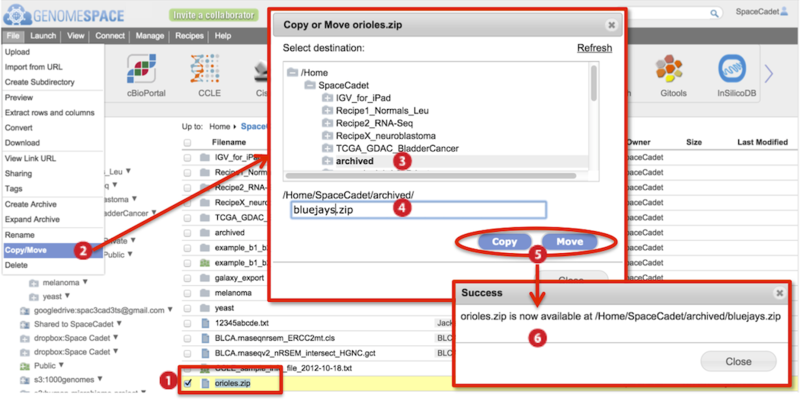Click Close in the Success dialog
Viewport: 800px width, 401px height.
click(x=738, y=361)
